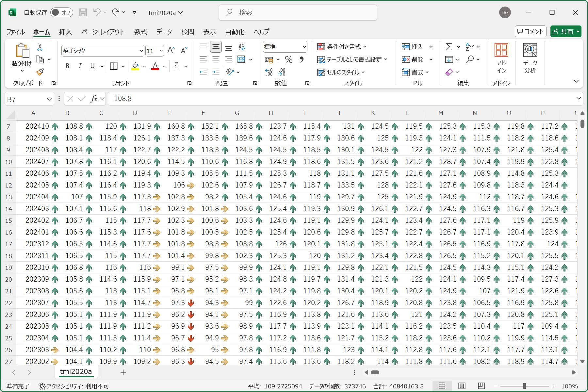Toggle bottom vertical alignment
Image resolution: width=588 pixels, height=392 pixels.
click(x=229, y=47)
